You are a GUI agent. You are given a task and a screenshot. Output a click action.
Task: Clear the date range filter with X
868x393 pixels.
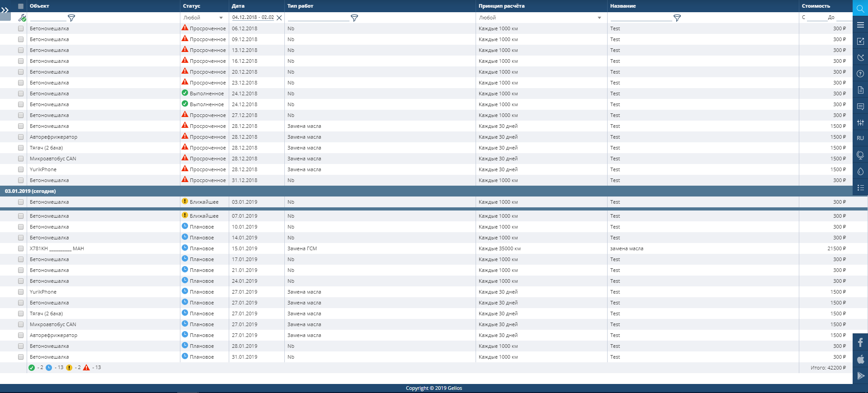(279, 18)
